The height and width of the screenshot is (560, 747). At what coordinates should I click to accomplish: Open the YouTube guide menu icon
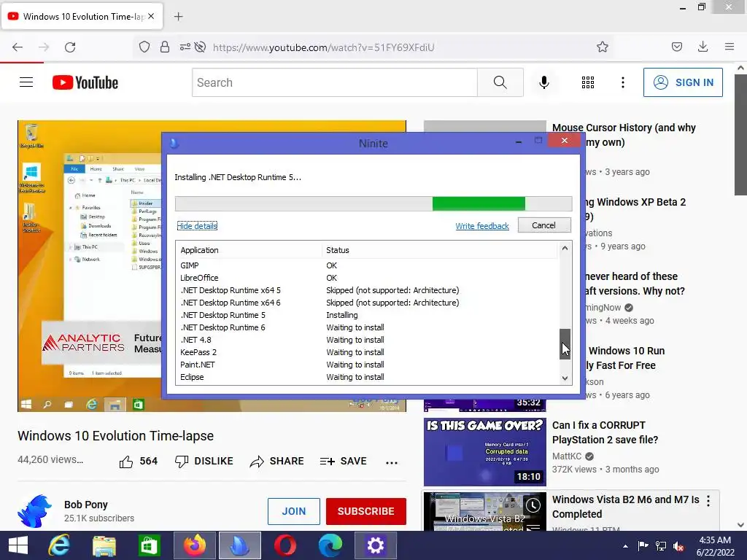pos(26,82)
